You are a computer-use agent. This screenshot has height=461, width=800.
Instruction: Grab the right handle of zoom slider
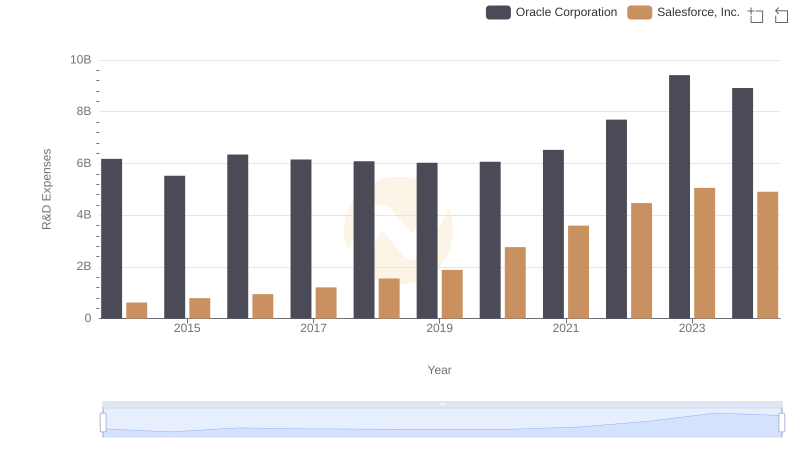tap(781, 423)
